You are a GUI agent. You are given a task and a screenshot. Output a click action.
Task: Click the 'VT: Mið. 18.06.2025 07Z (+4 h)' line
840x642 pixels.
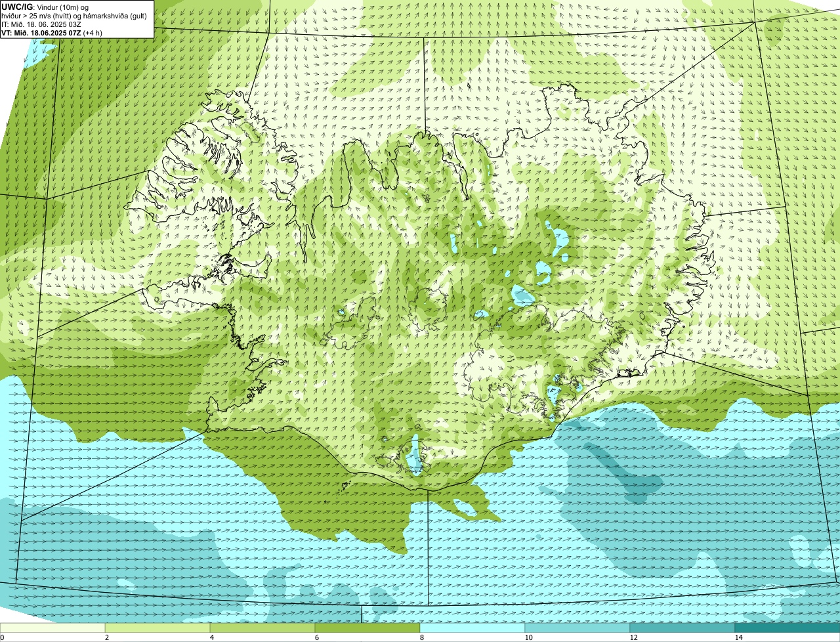[51, 32]
